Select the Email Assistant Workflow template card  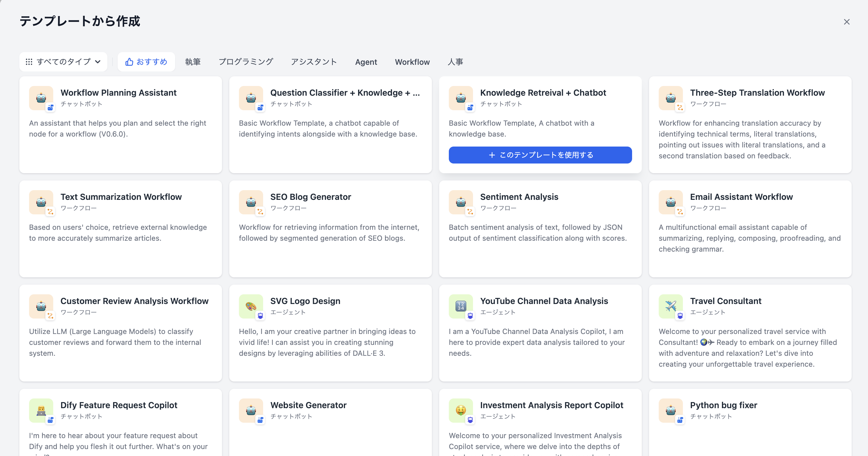pos(750,229)
